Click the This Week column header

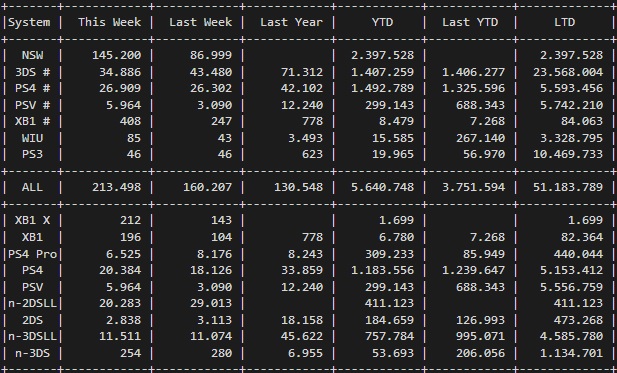click(x=109, y=22)
